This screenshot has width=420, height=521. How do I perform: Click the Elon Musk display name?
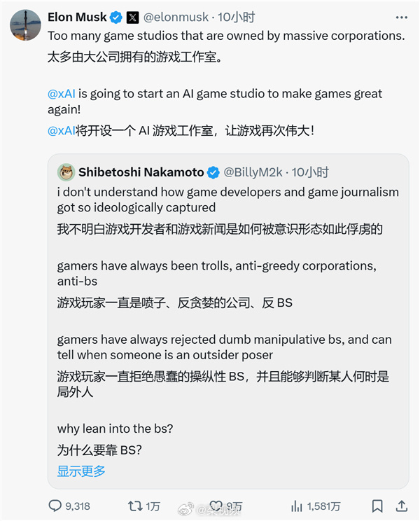click(x=77, y=17)
